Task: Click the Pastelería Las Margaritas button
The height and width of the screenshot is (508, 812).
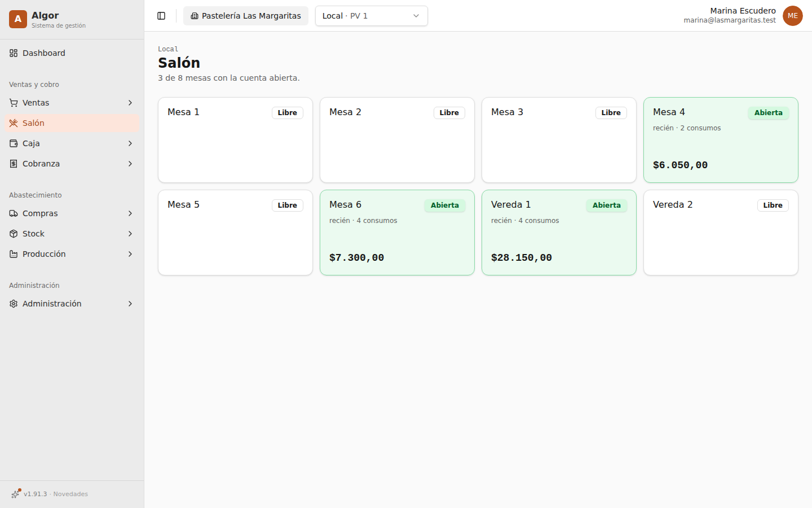Action: point(246,16)
